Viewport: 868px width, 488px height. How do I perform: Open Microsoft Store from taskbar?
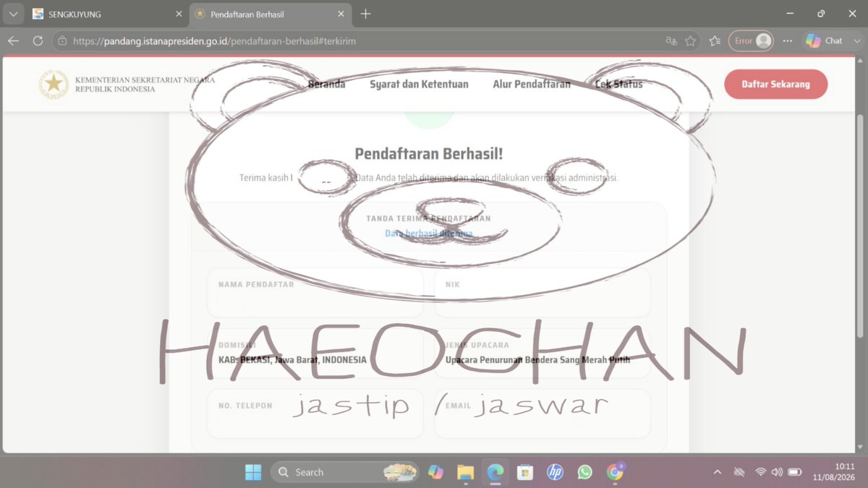point(525,472)
